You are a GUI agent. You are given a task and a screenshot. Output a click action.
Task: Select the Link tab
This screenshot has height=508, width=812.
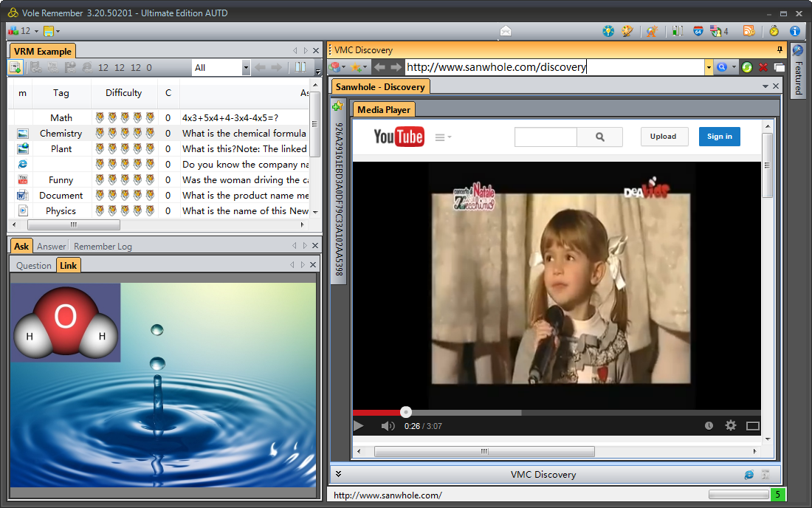point(68,266)
